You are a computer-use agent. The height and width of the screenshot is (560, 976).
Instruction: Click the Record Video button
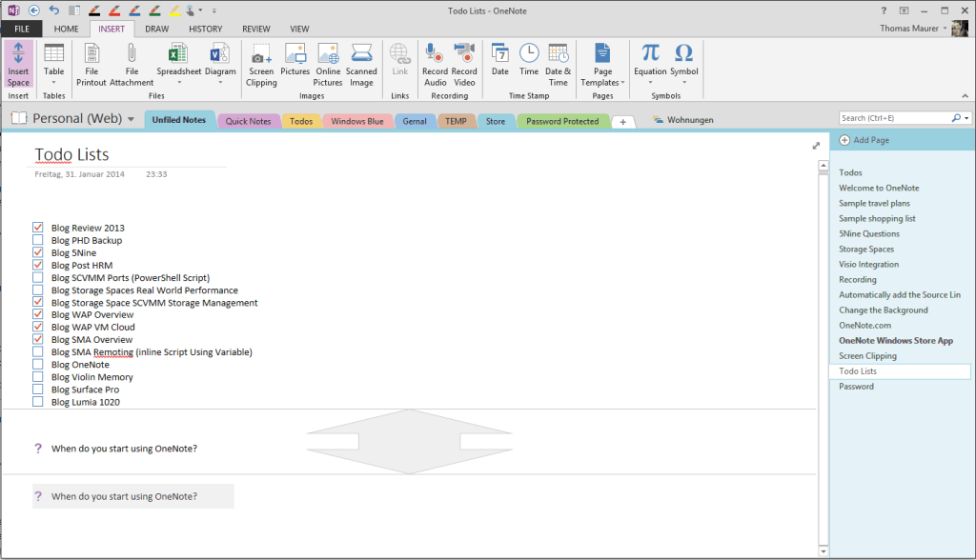pos(464,65)
